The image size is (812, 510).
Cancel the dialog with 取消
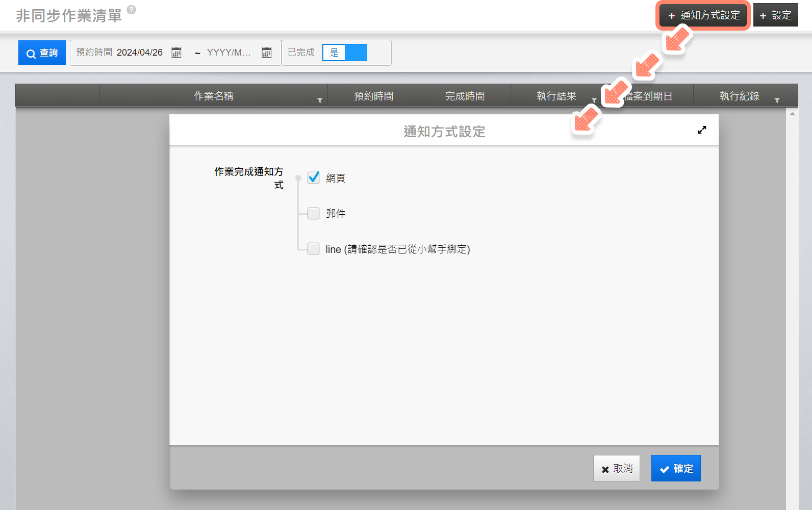click(x=616, y=468)
